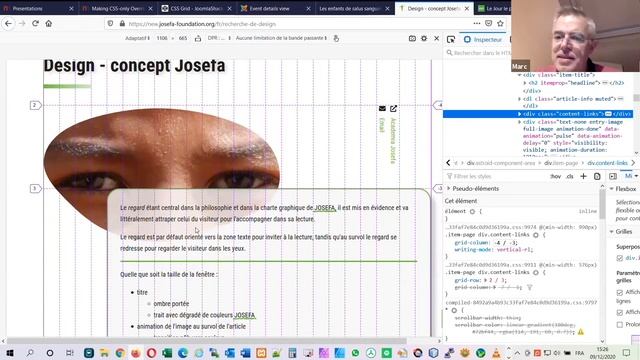The width and height of the screenshot is (640, 360).
Task: Close responsive design mode
Action: 436,38
